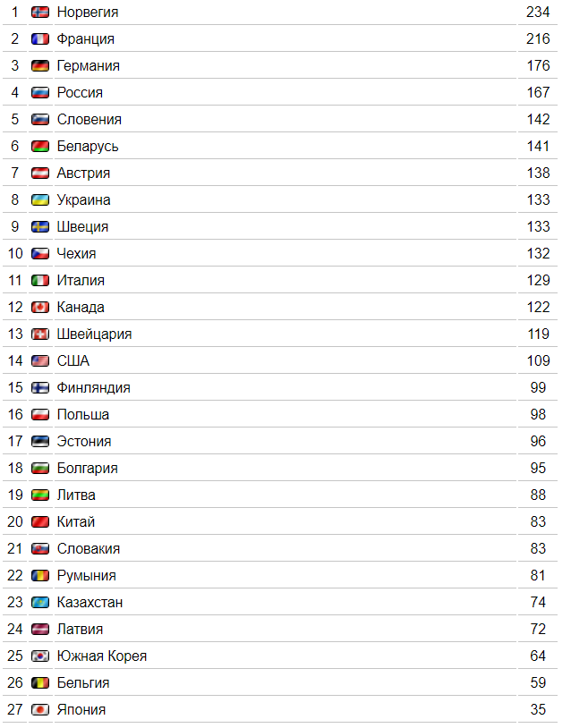Image resolution: width=571 pixels, height=728 pixels.
Task: Click the Kazakhstan flag icon
Action: [40, 603]
